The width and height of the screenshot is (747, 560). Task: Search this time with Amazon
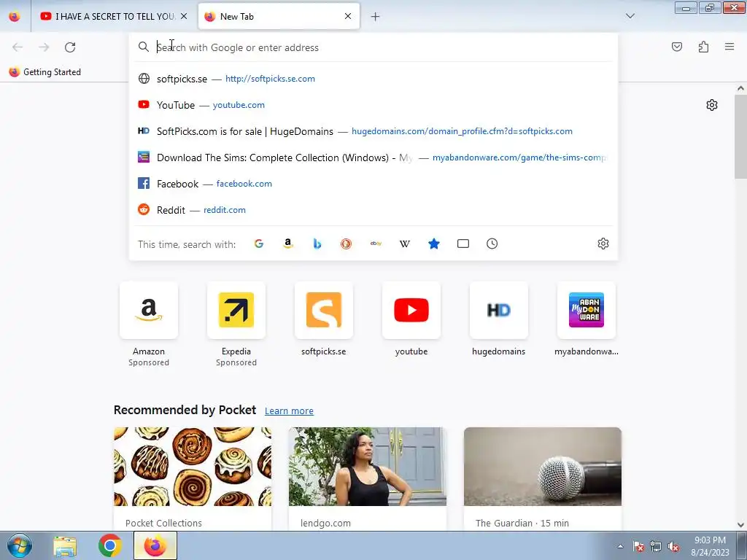(287, 244)
